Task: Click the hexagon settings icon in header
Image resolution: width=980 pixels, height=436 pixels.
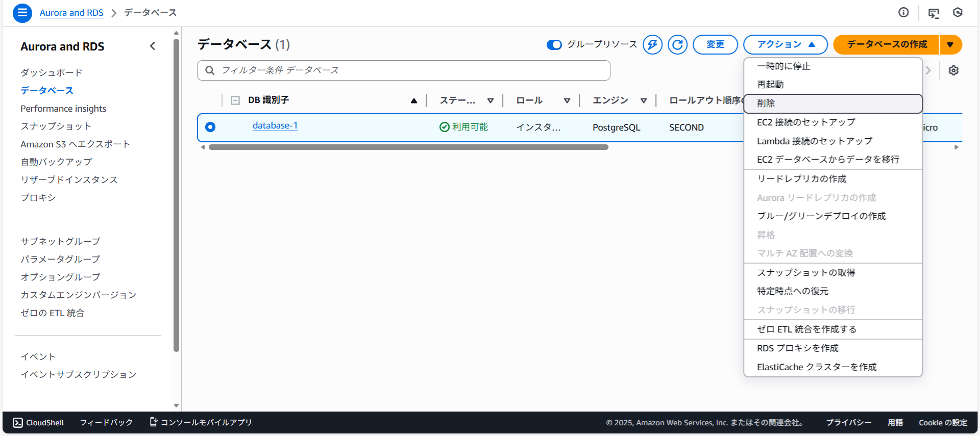Action: point(958,13)
